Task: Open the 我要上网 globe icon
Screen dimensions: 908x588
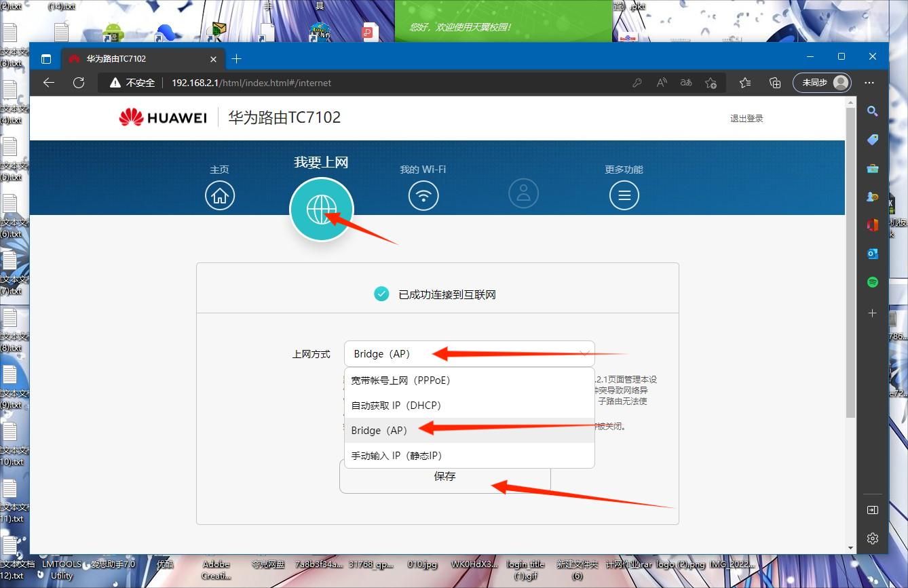Action: (321, 209)
